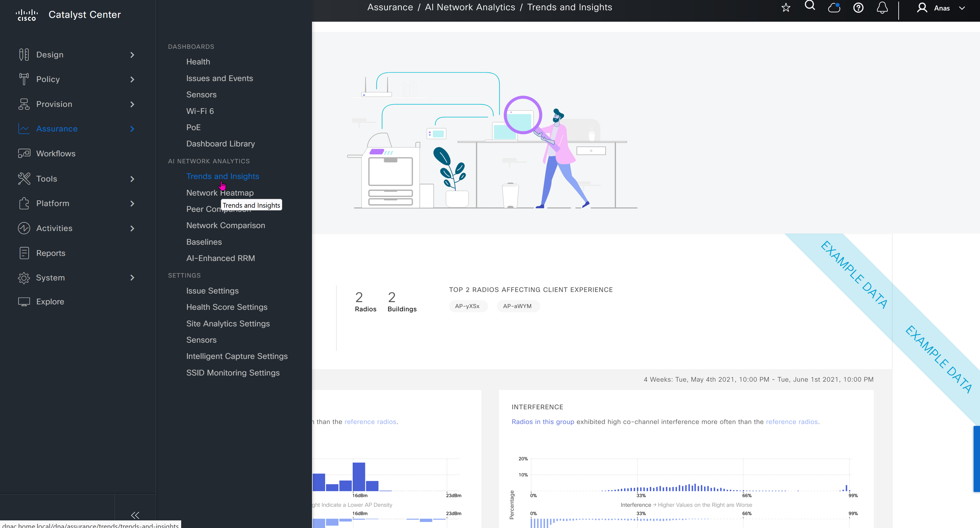Open the help question mark icon
This screenshot has width=980, height=528.
pos(858,8)
